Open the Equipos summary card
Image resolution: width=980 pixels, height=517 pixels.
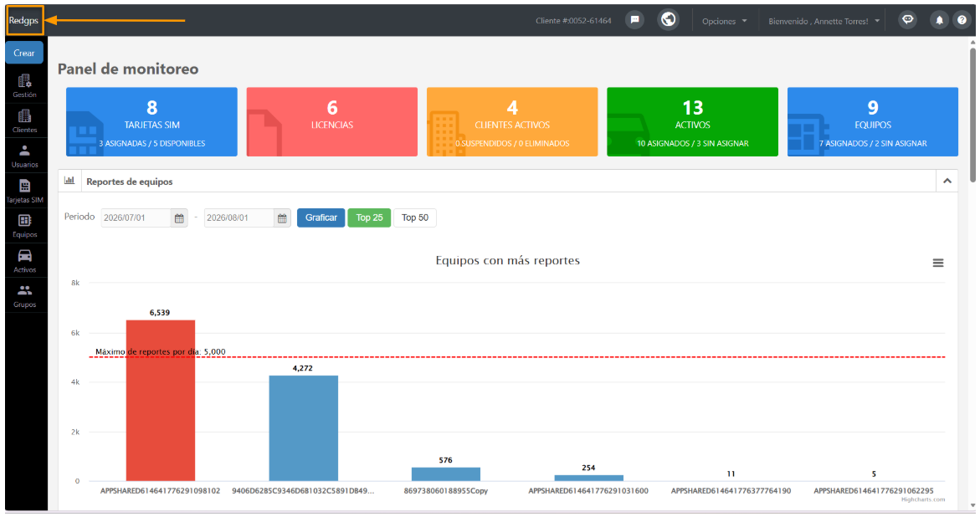(873, 122)
